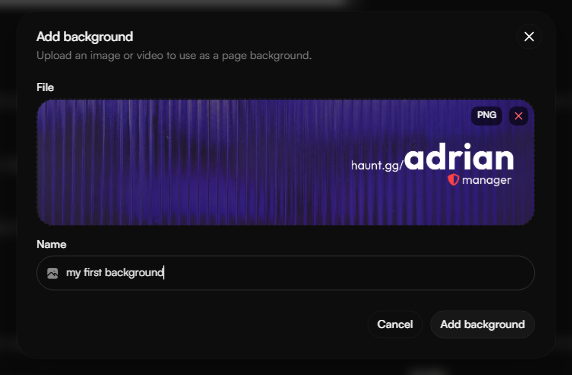
Task: Cancel adding the background
Action: [395, 324]
